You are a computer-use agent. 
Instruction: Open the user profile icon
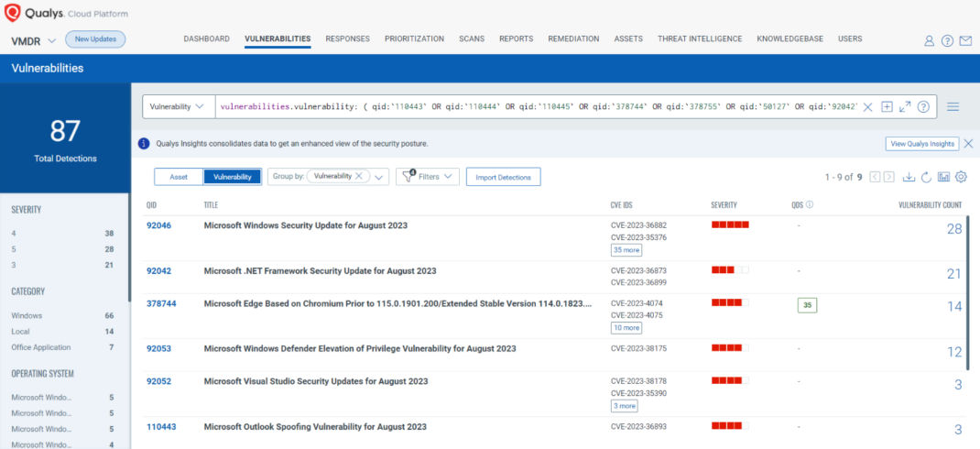(929, 41)
